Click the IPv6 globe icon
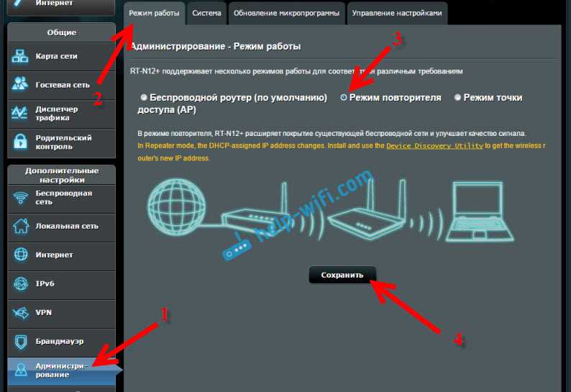This screenshot has width=571, height=392. coord(21,283)
